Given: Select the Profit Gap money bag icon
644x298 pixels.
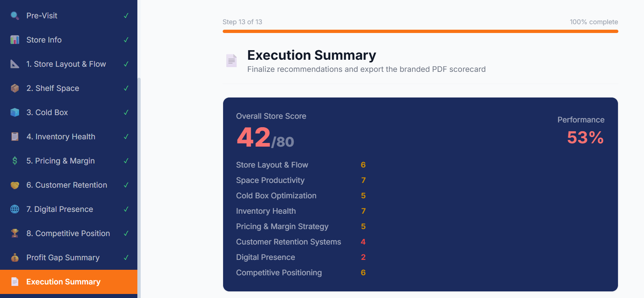Looking at the screenshot, I should (x=15, y=257).
